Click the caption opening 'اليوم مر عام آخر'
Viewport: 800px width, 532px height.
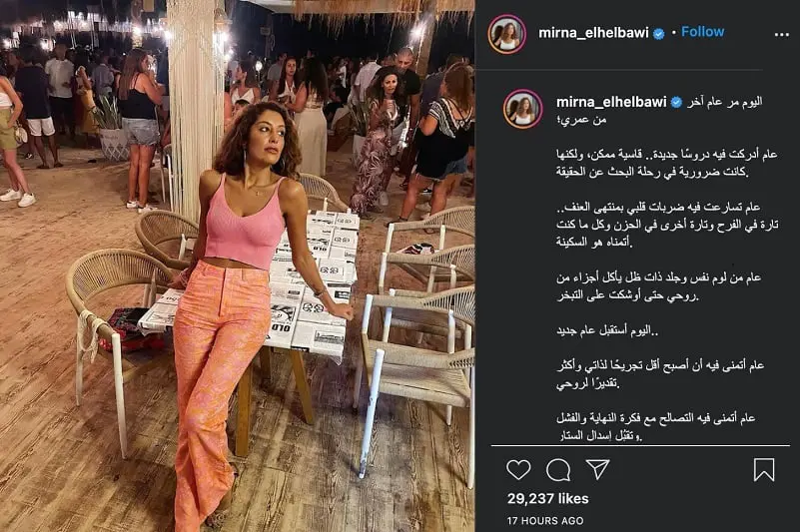coord(724,102)
